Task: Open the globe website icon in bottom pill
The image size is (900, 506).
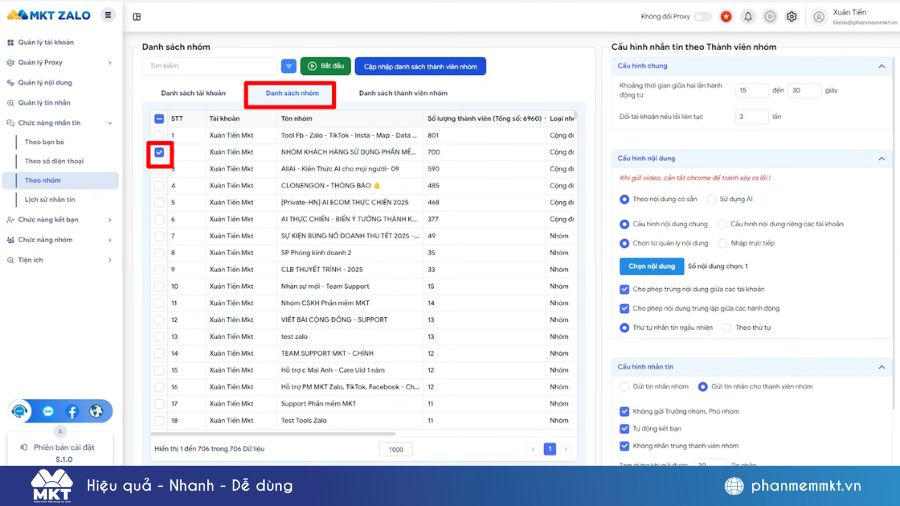Action: pos(96,411)
